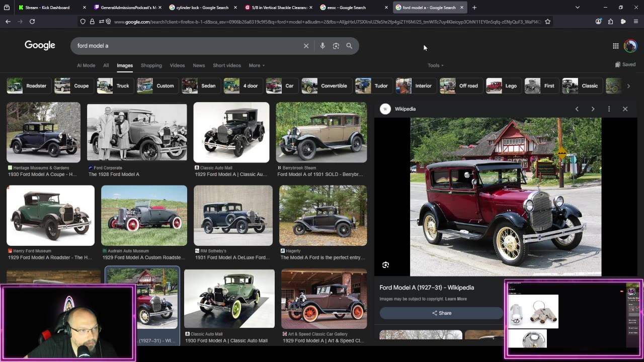Close the Stream - Kick Dashboard tab
Image resolution: width=644 pixels, height=362 pixels.
click(84, 8)
